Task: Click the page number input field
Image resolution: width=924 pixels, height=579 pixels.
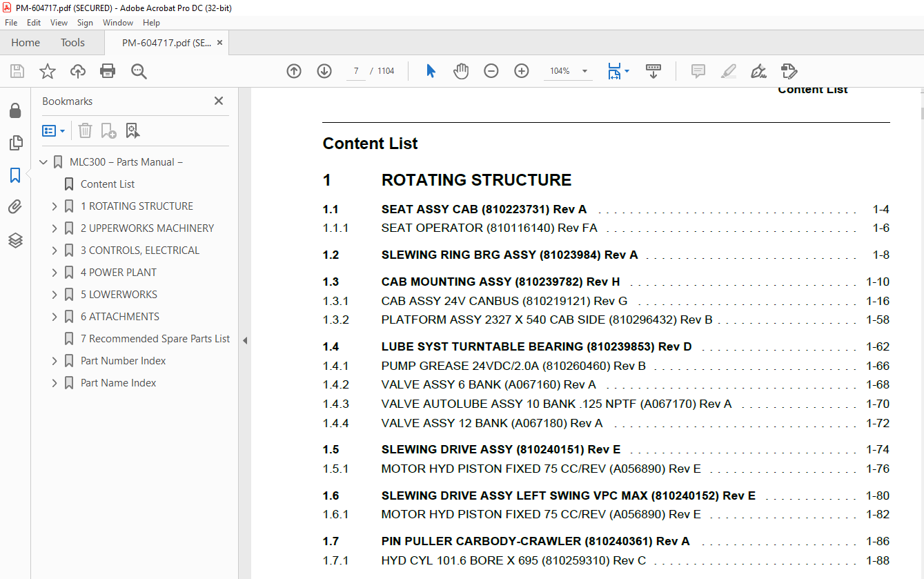Action: (355, 71)
